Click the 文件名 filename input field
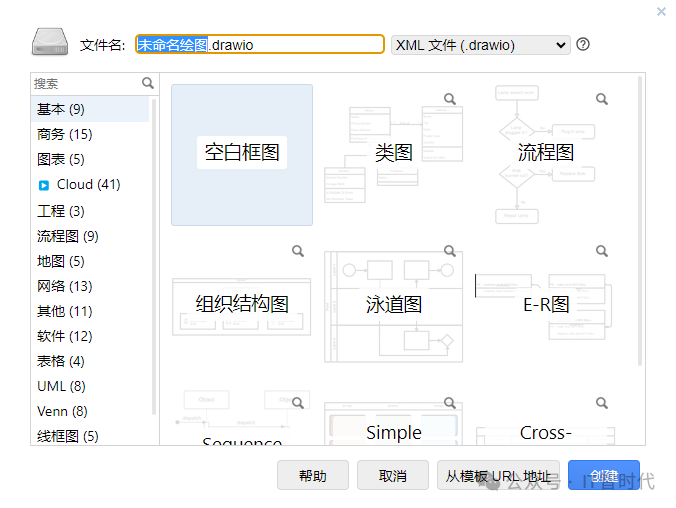This screenshot has width=676, height=508. 260,44
